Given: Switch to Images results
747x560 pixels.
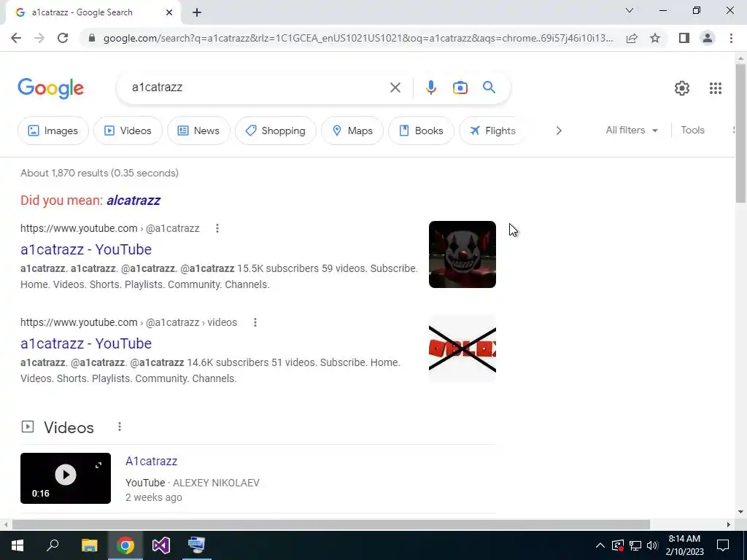Looking at the screenshot, I should (53, 131).
